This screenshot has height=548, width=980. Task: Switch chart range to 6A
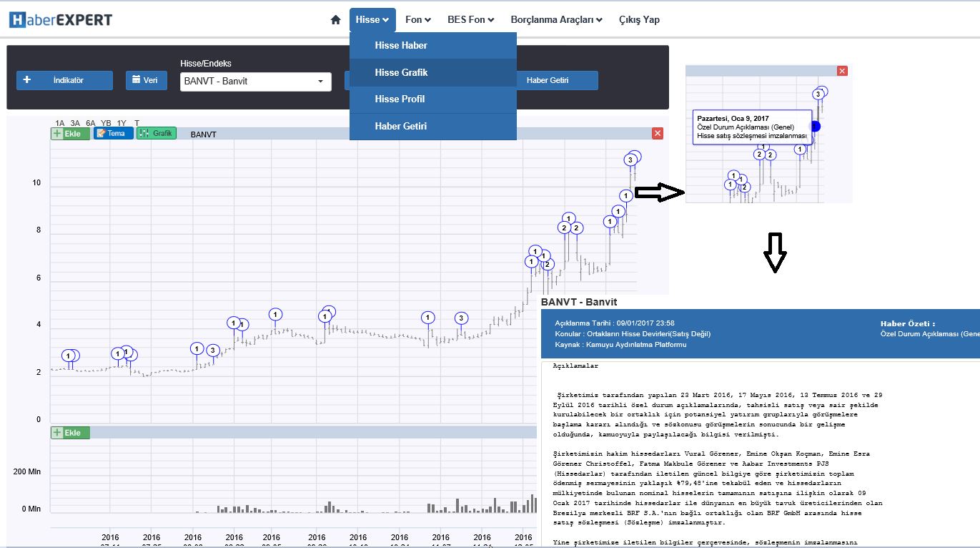[91, 123]
